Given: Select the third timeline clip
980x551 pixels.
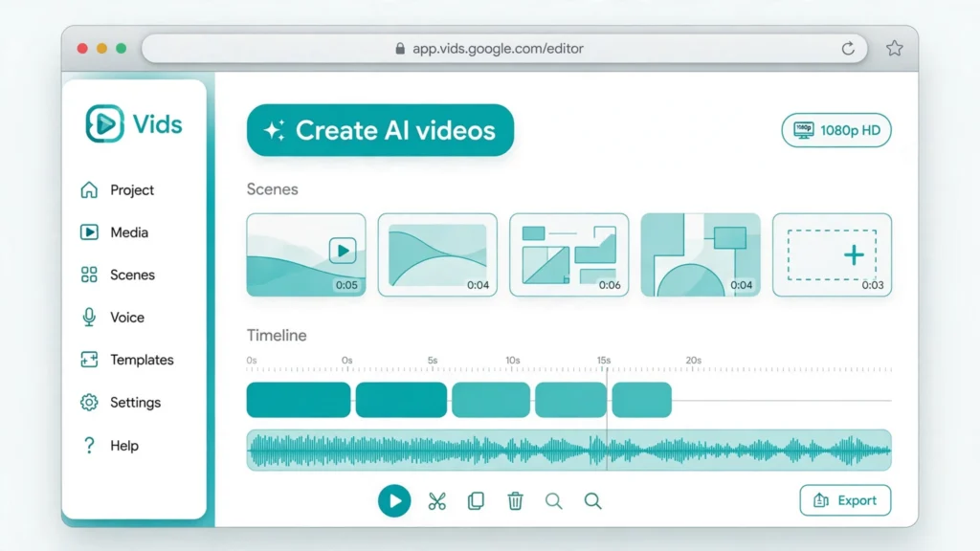Looking at the screenshot, I should [491, 400].
